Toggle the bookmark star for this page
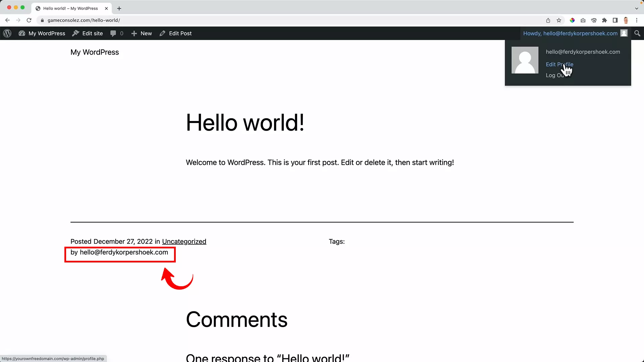The width and height of the screenshot is (644, 362). pos(559,20)
